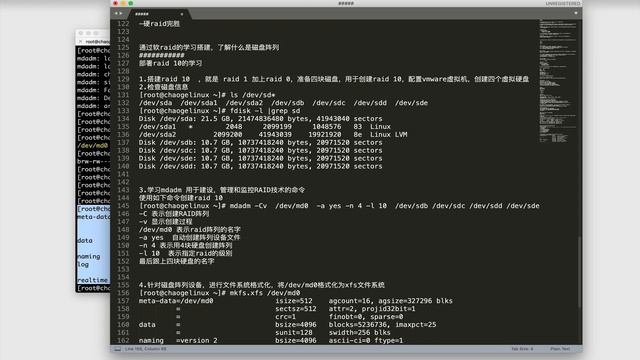This screenshot has height=360, width=640.
Task: Maximize Sublime window with the green button
Action: pos(131,3)
